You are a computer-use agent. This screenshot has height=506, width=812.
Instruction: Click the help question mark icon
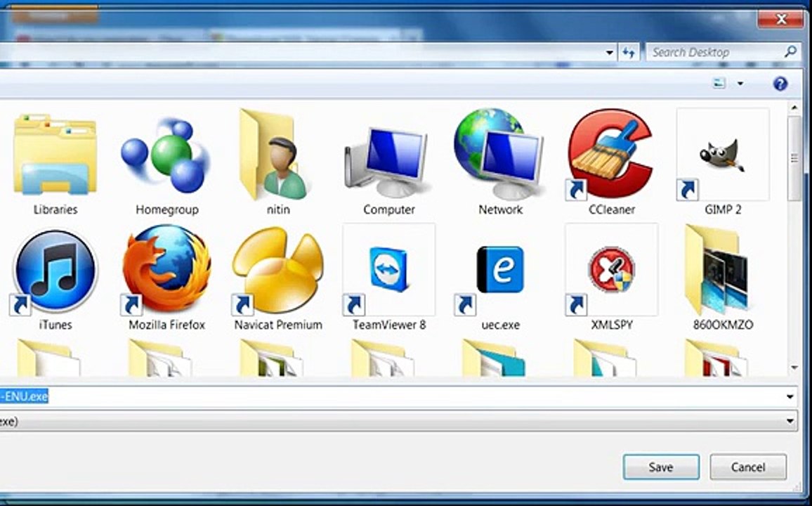coord(780,84)
